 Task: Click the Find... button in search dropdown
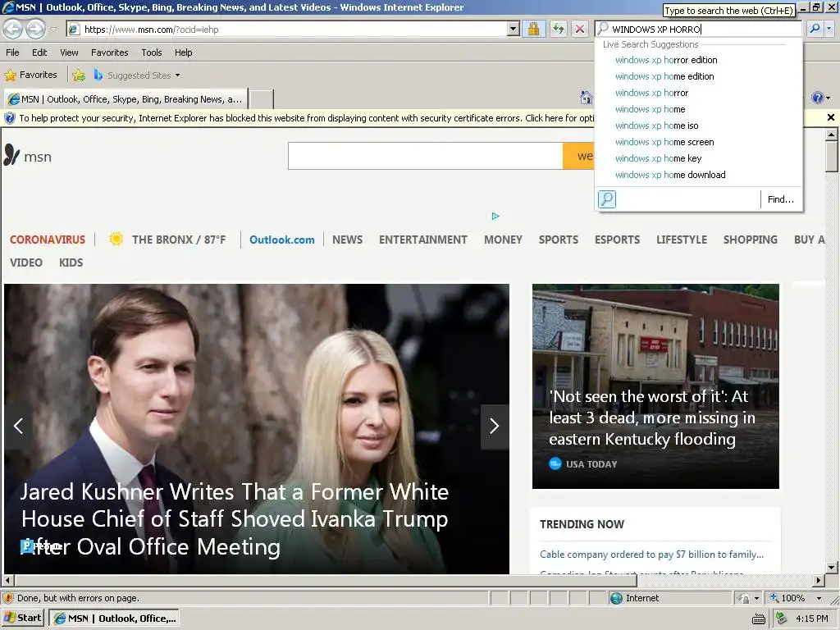[781, 199]
